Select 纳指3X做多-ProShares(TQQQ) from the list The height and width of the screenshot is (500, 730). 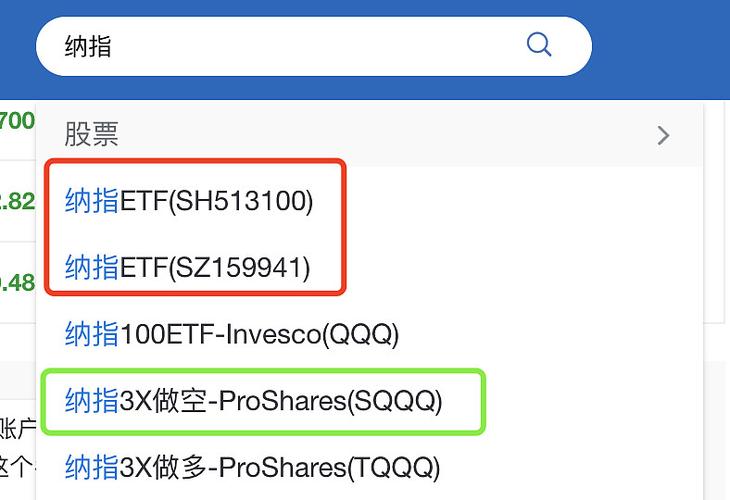pos(252,466)
